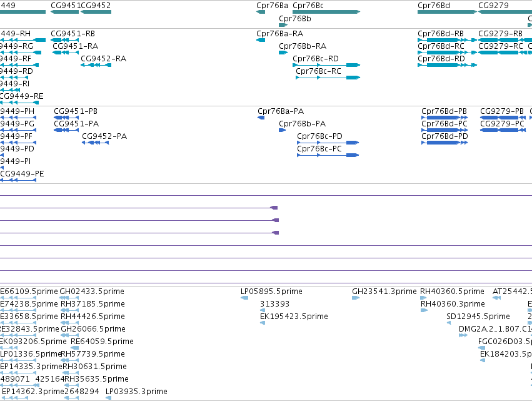Click the Cpr76Bc-PC protein label
The width and height of the screenshot is (532, 401).
[319, 149]
